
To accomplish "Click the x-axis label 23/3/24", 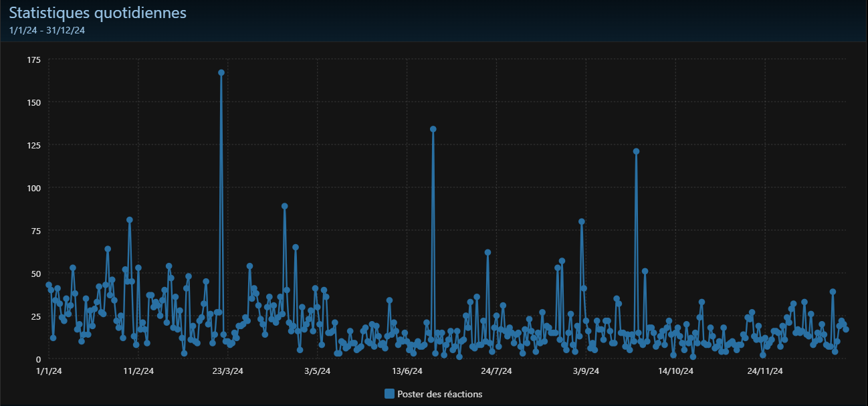I will click(x=227, y=371).
